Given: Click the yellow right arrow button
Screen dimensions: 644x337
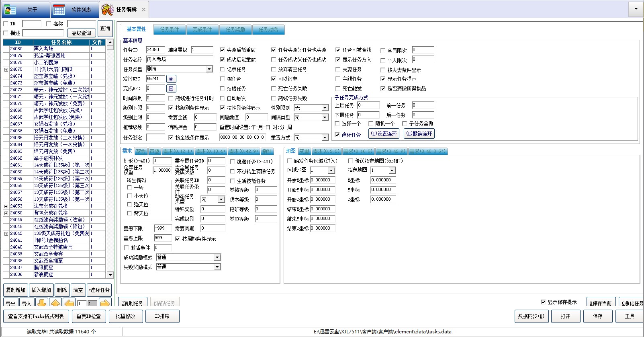Looking at the screenshot, I should [x=105, y=303].
